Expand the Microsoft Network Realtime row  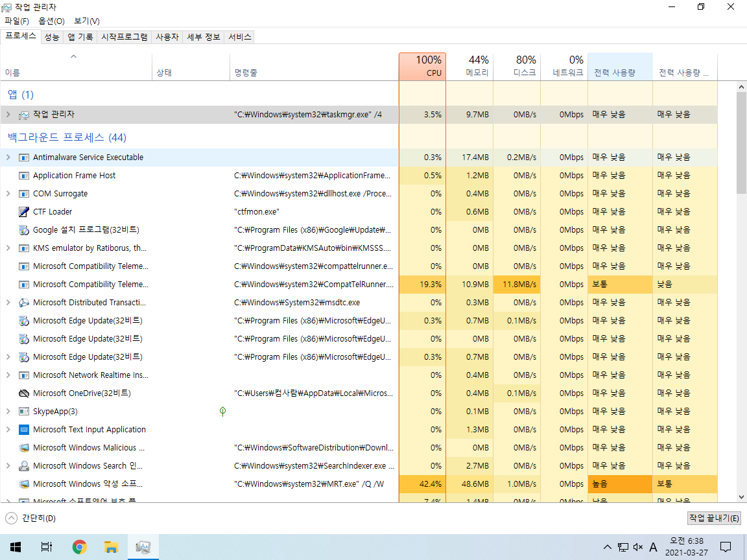[8, 375]
